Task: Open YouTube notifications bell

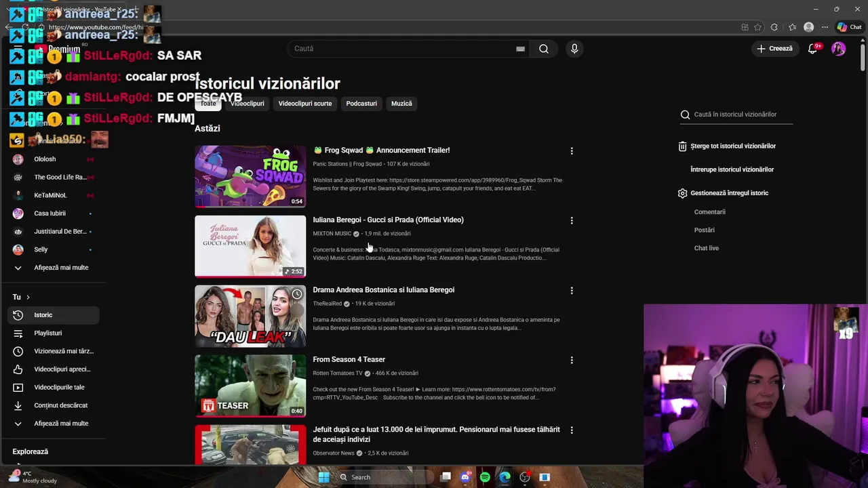Action: click(x=812, y=49)
